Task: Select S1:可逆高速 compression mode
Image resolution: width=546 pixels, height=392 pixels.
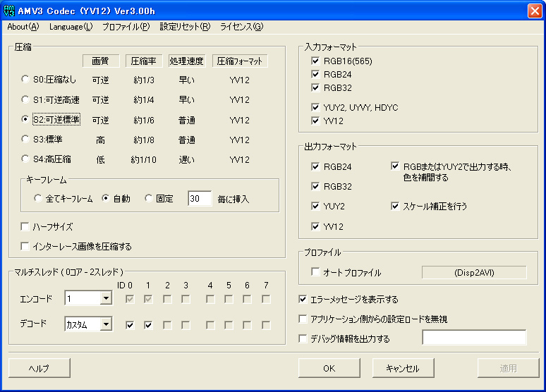Action: tap(25, 99)
